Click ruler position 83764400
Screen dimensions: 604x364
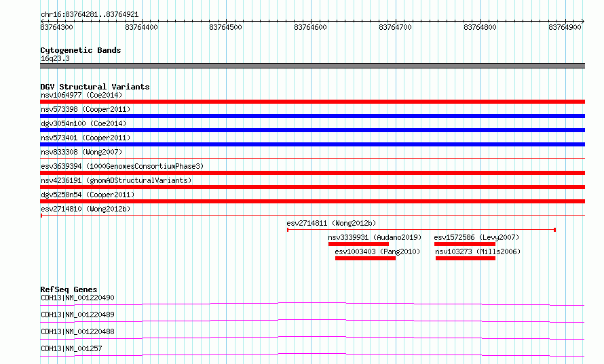141,27
